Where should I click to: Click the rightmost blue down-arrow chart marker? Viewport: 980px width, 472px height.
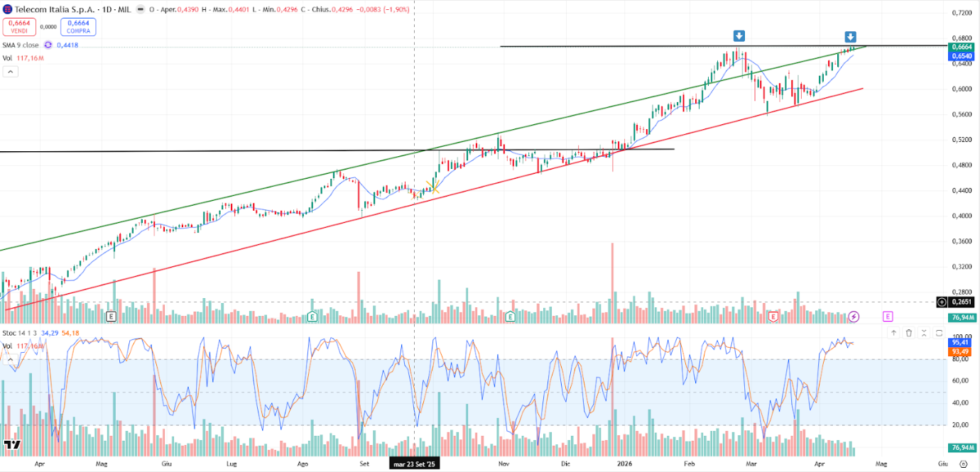pos(850,37)
